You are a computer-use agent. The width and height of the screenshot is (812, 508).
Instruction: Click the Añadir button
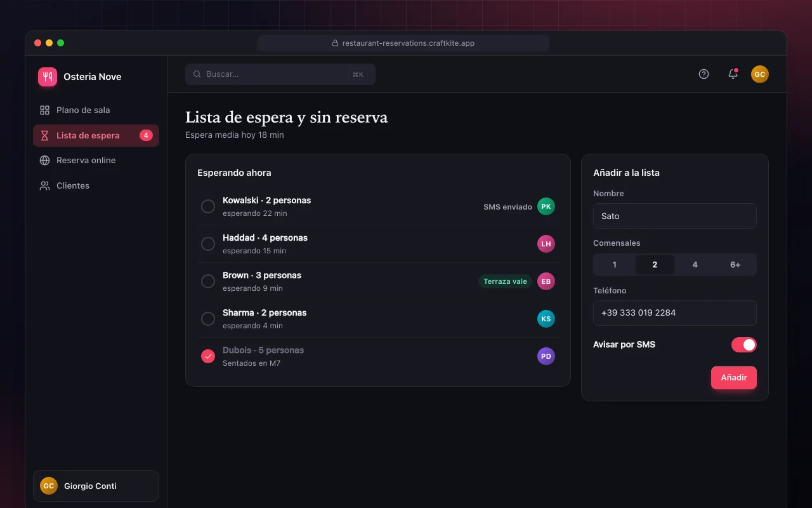[734, 378]
